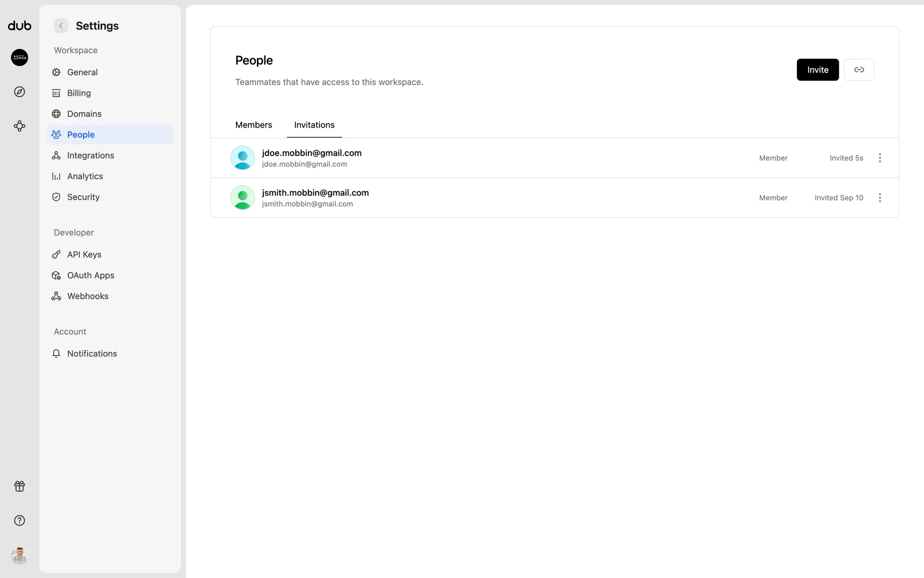This screenshot has width=924, height=578.
Task: Open the gift rewards icon
Action: [19, 486]
